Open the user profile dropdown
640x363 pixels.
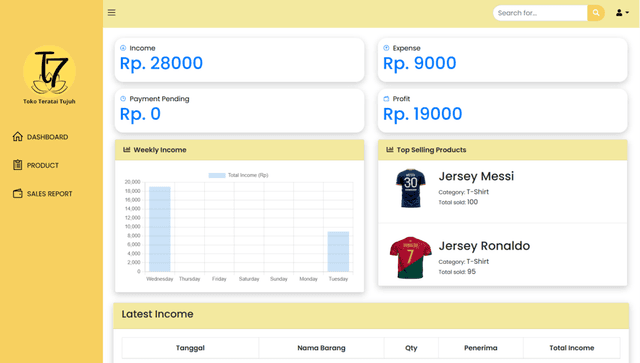click(x=622, y=13)
